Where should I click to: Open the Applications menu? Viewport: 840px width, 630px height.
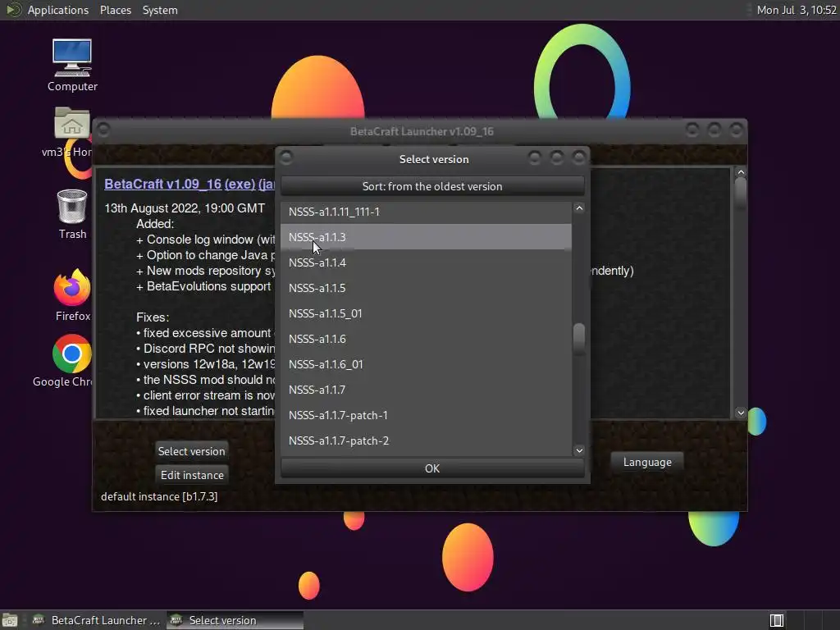coord(58,10)
